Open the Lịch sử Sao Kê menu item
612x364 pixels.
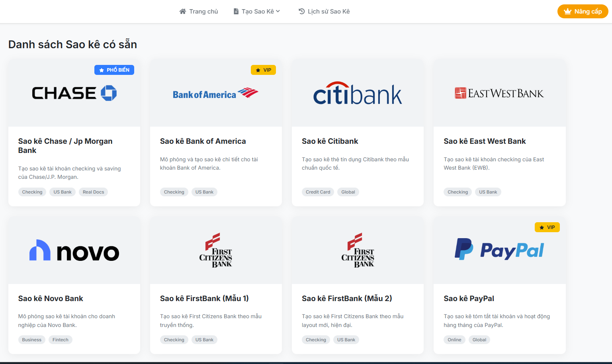click(x=324, y=12)
